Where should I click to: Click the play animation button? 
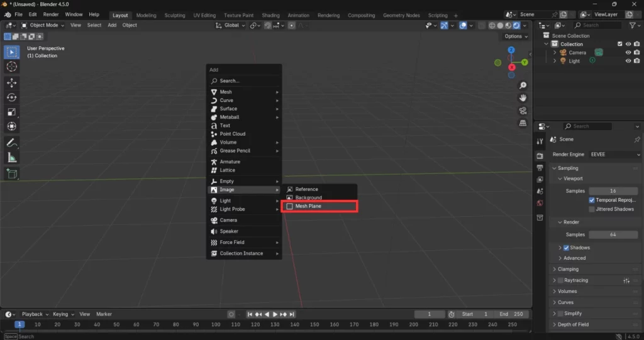click(275, 314)
